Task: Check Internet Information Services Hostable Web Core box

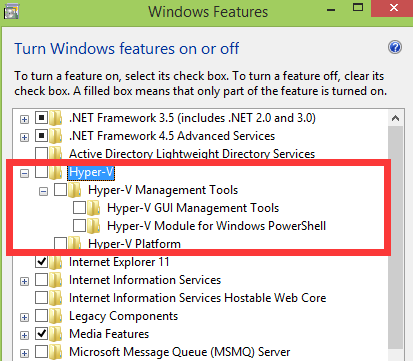Action: [x=41, y=298]
